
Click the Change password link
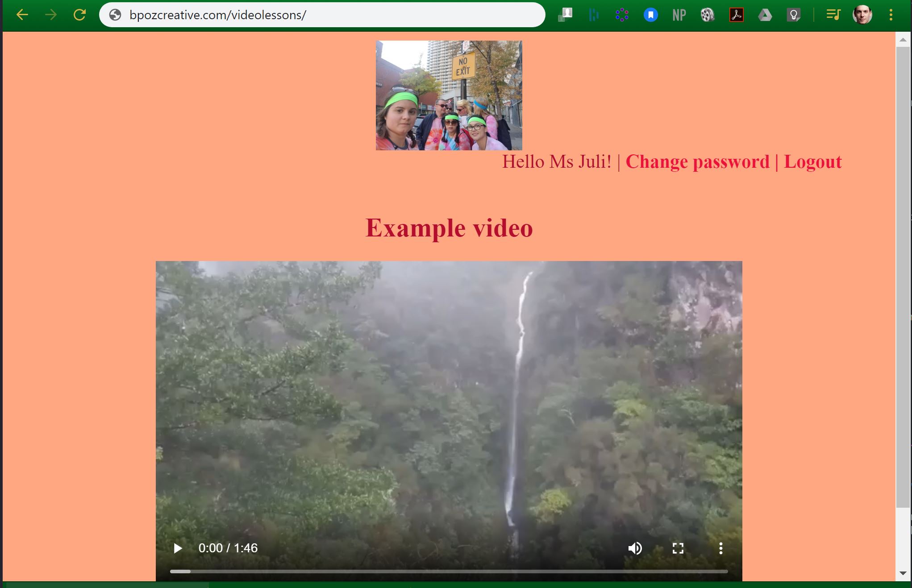tap(697, 162)
